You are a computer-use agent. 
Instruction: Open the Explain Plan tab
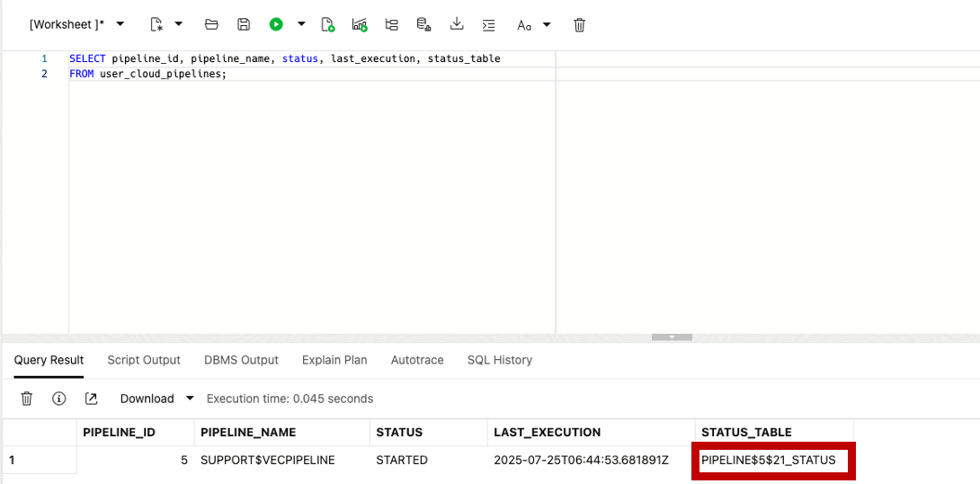[x=334, y=360]
